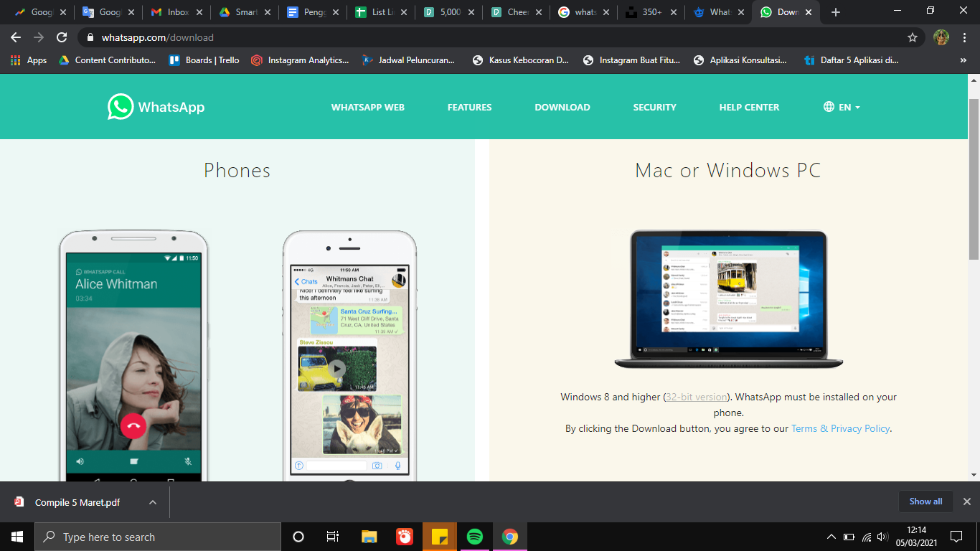This screenshot has height=551, width=980.
Task: Reload the current page
Action: click(62, 37)
